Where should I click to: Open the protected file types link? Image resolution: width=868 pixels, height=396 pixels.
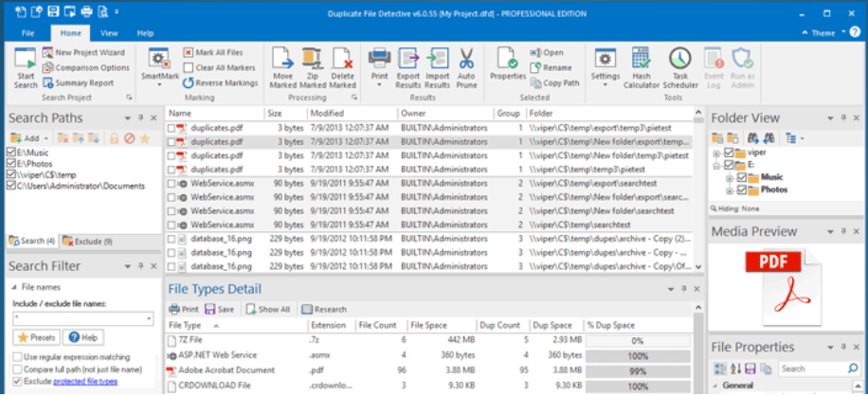click(x=85, y=382)
